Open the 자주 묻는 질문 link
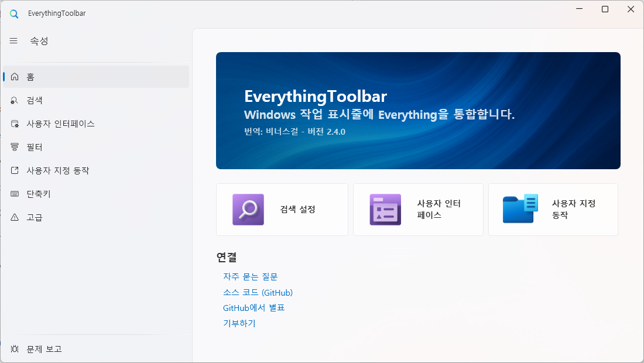The height and width of the screenshot is (363, 644). 250,277
